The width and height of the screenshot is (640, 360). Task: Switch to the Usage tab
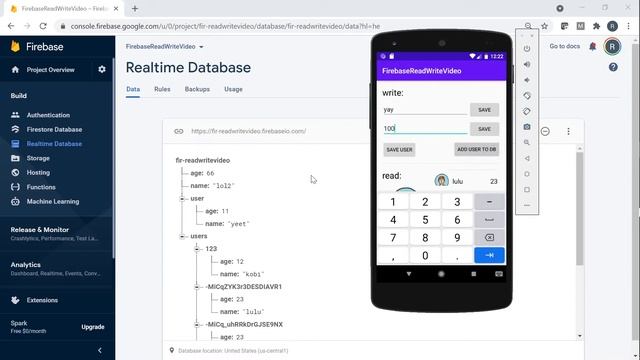pyautogui.click(x=233, y=89)
